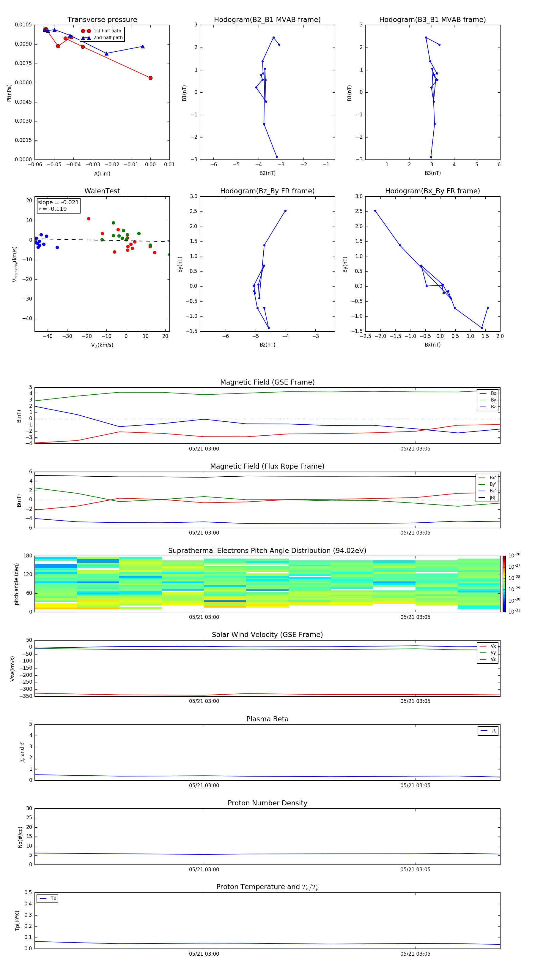Screen dimensions: 535x980
Task: Click the "slope = -0.021" annotation
Action: tap(58, 203)
